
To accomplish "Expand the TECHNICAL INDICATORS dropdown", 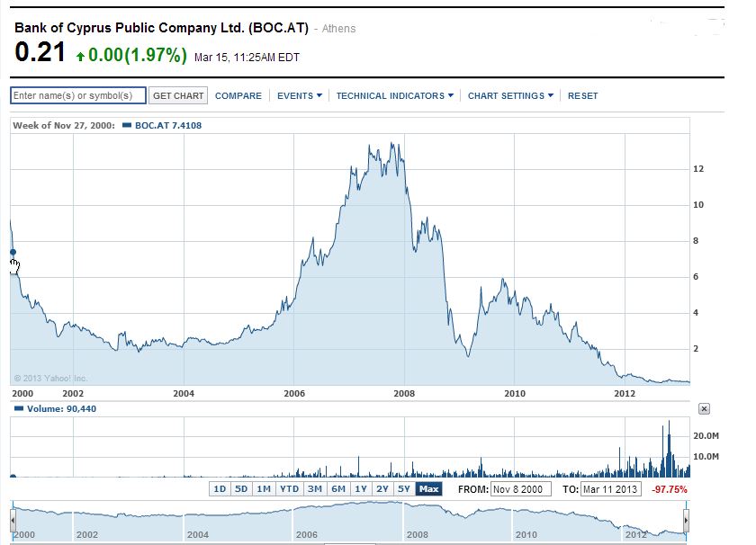I will coord(395,95).
